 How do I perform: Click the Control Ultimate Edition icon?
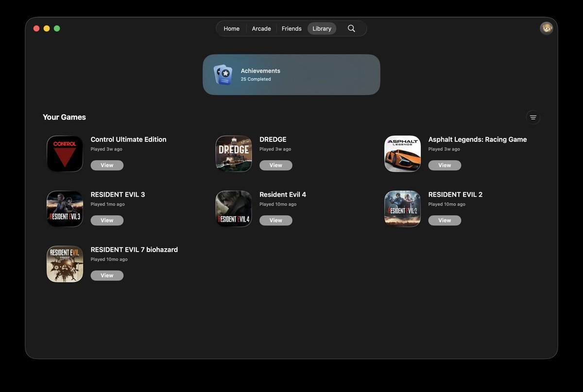click(x=65, y=153)
